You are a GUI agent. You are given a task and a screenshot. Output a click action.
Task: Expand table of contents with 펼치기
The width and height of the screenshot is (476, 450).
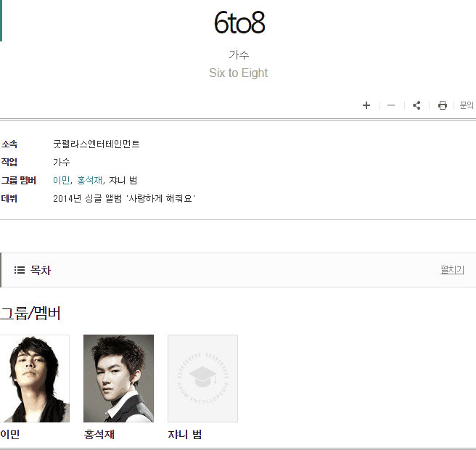point(452,269)
